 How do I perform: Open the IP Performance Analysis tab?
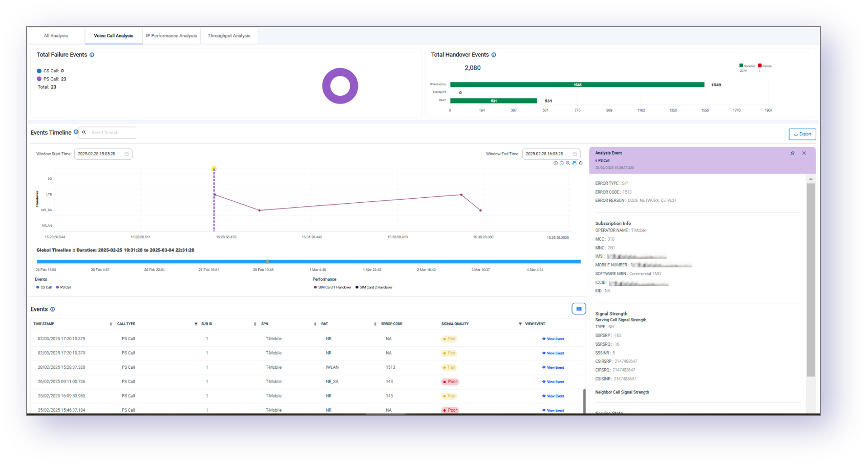point(171,36)
